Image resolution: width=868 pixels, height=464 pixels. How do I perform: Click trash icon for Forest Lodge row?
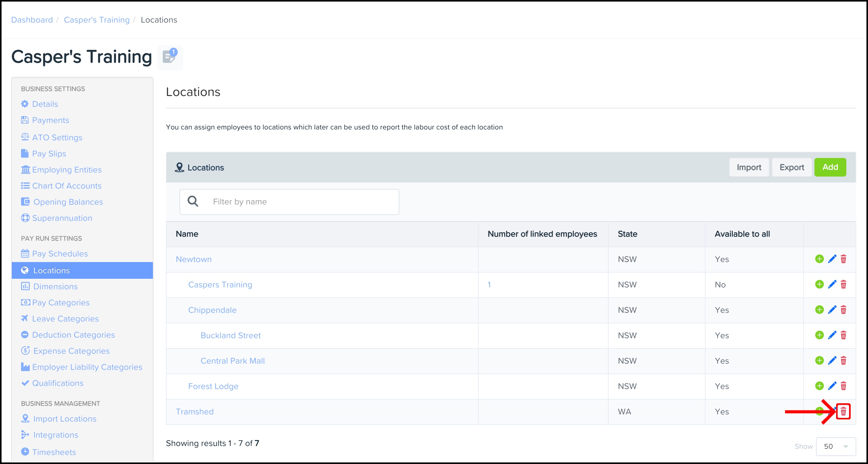tap(843, 386)
